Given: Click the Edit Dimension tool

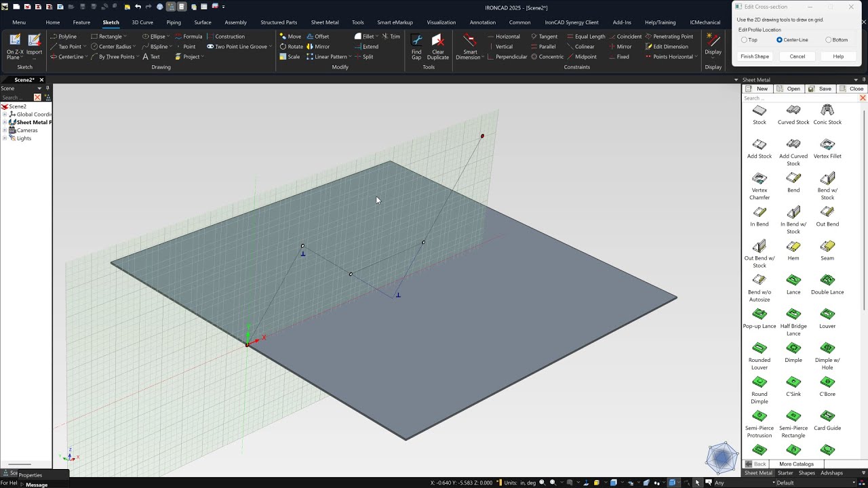Looking at the screenshot, I should 667,47.
